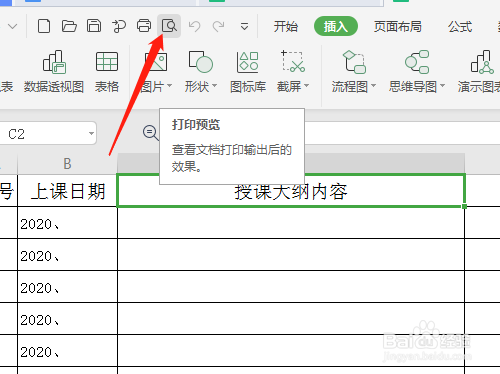
Task: Click the New document icon
Action: point(44,26)
